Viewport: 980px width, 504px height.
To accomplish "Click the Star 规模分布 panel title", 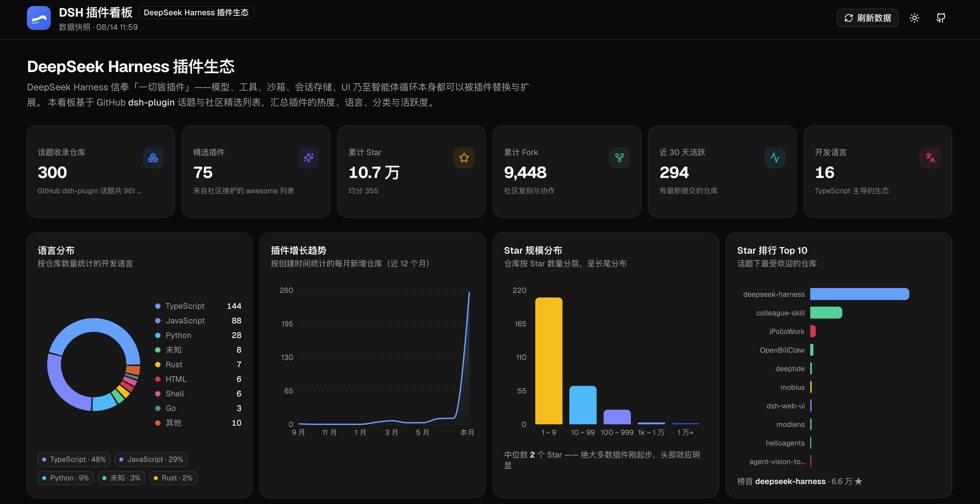I will 533,250.
